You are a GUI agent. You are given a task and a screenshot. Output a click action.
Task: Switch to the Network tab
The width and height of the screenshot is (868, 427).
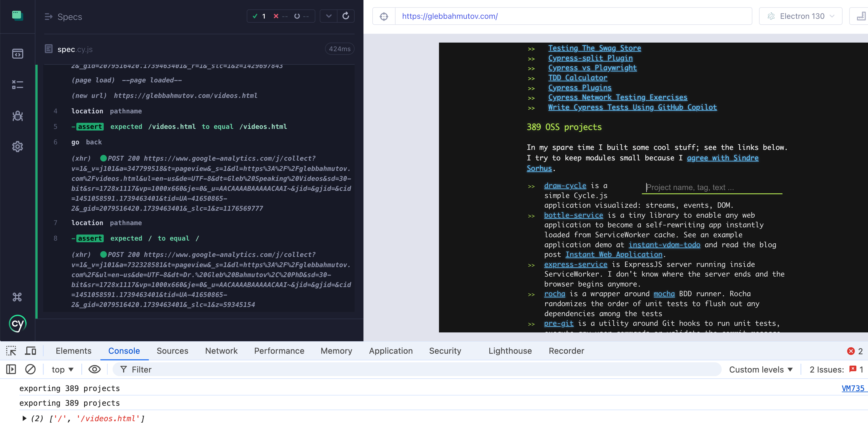pos(221,351)
